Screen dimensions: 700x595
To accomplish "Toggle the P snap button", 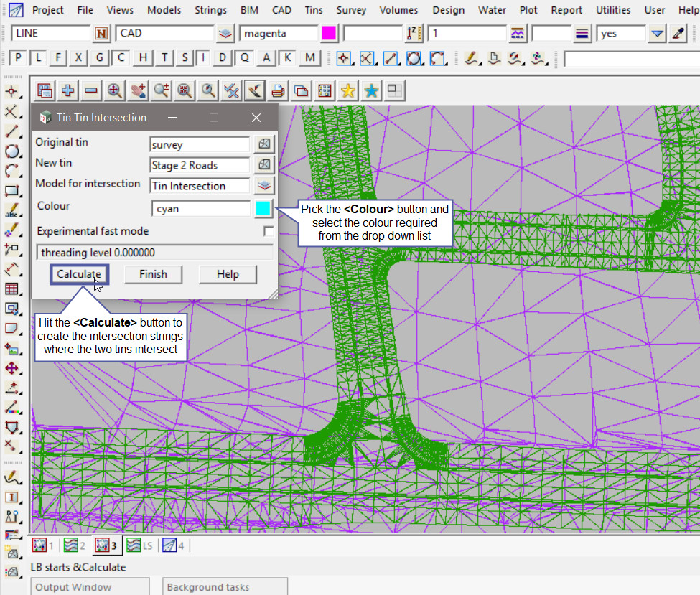I will [19, 58].
